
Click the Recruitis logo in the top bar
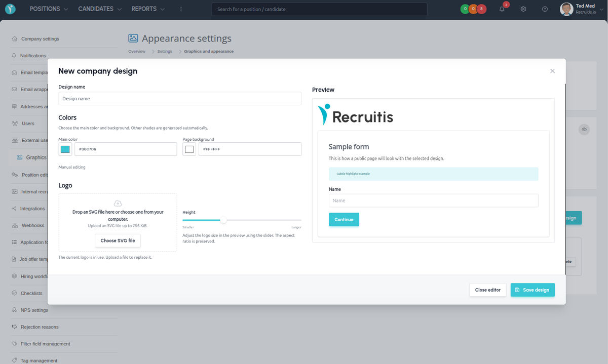[x=10, y=9]
